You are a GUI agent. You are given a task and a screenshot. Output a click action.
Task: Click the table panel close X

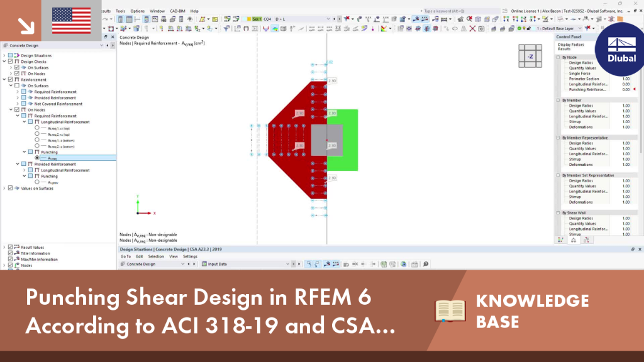(640, 249)
